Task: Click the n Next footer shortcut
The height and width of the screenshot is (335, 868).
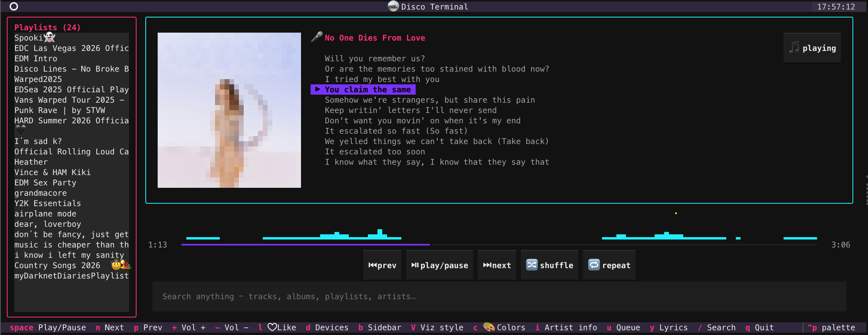Action: [x=110, y=327]
